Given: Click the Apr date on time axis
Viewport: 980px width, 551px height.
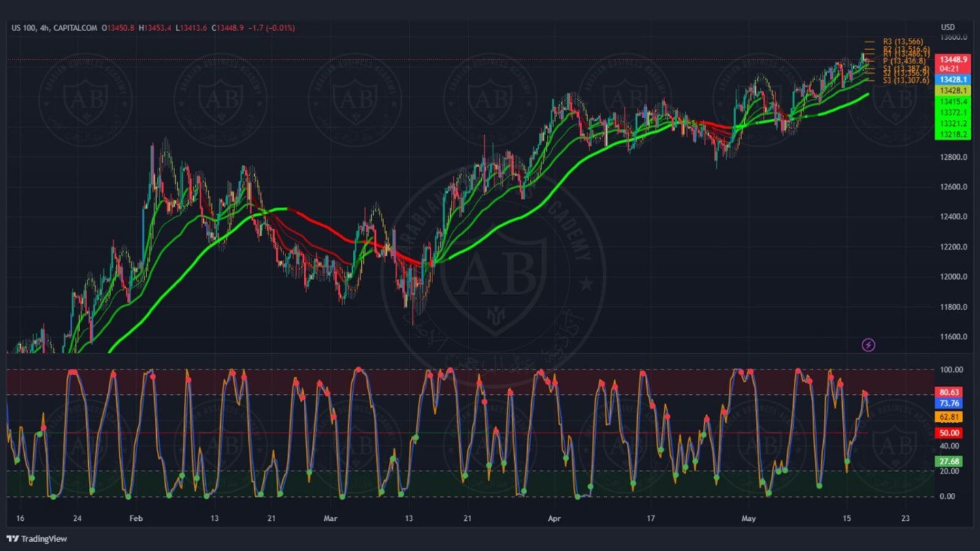Looking at the screenshot, I should pyautogui.click(x=554, y=518).
